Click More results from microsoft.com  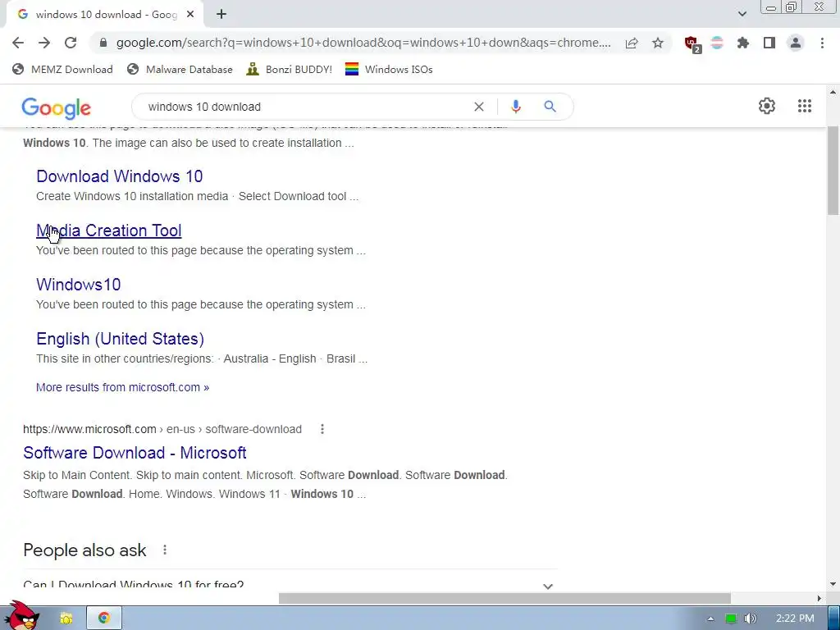[x=123, y=387]
